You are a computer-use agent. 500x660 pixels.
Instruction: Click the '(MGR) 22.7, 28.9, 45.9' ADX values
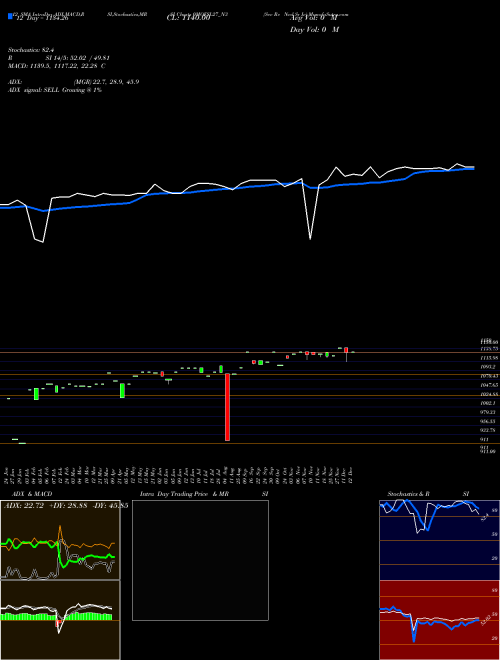coord(106,82)
